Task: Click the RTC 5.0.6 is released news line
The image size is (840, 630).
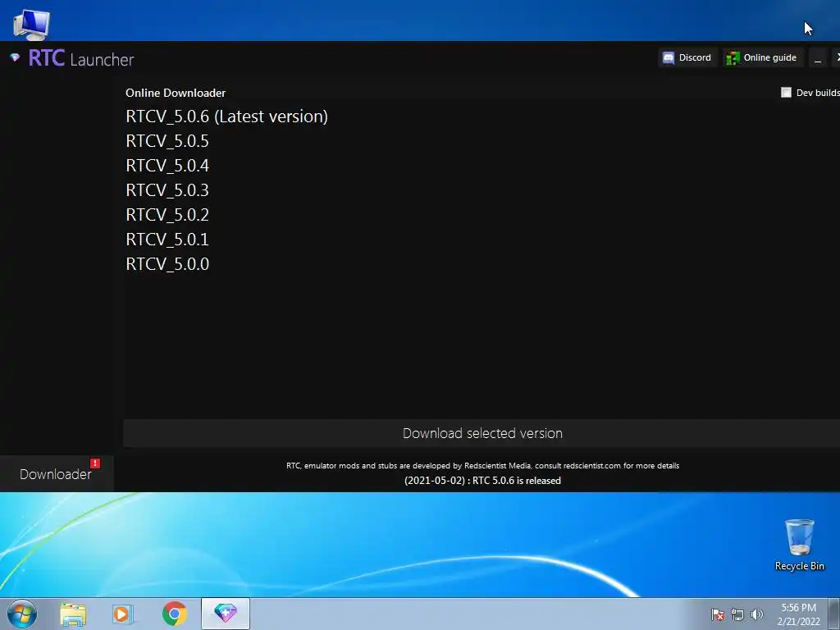Action: (x=482, y=481)
